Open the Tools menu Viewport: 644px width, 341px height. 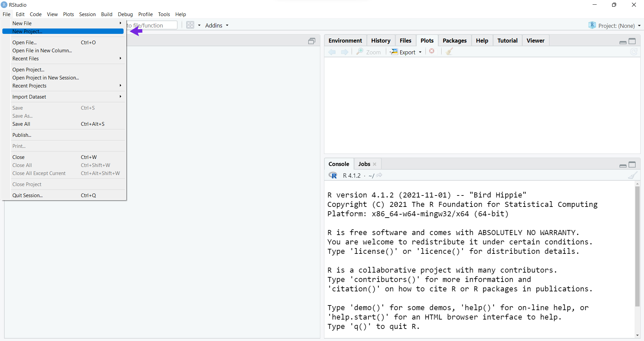(164, 14)
